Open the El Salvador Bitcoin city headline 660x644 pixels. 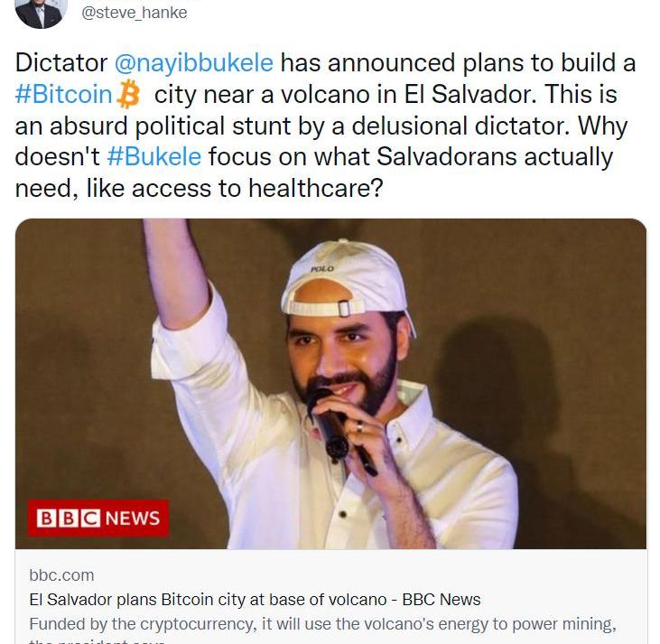pos(255,599)
